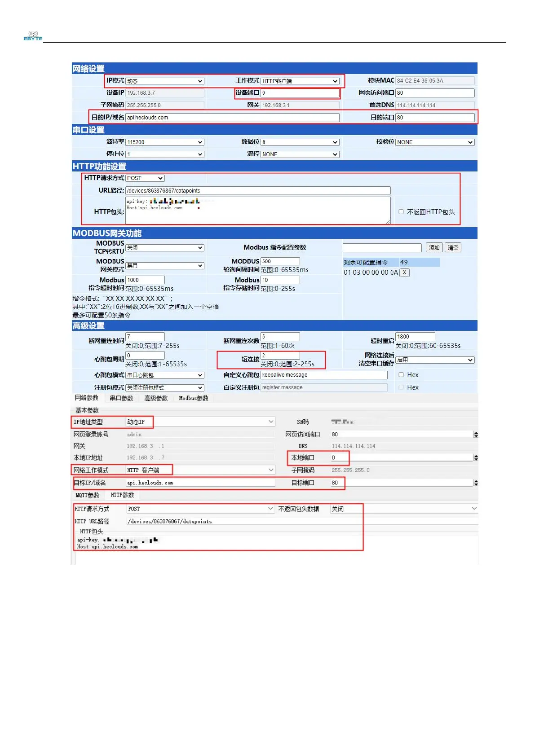535x756 pixels.
Task: Open the Modbus参数 tab
Action: [194, 398]
